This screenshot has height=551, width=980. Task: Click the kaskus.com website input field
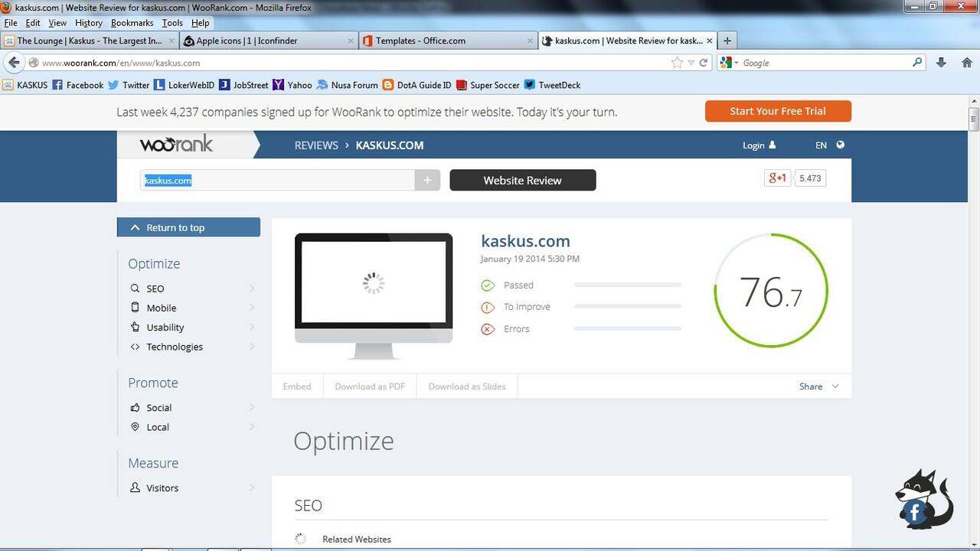pyautogui.click(x=278, y=181)
